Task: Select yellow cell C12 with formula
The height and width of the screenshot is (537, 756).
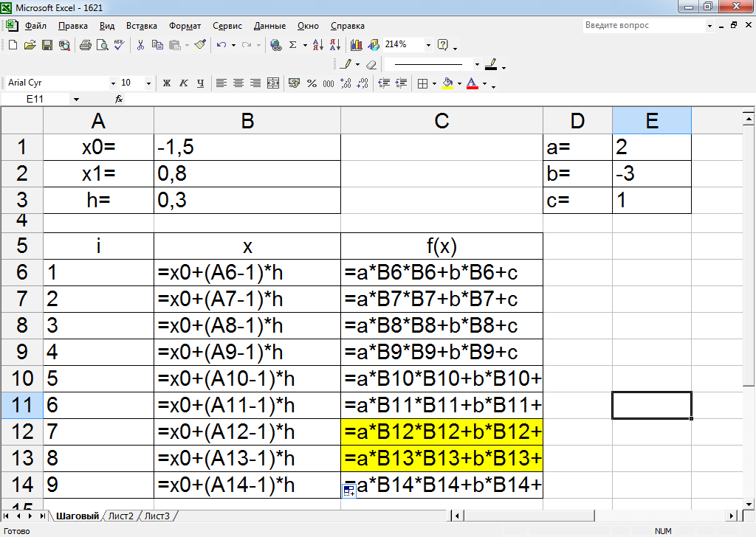Action: 441,432
